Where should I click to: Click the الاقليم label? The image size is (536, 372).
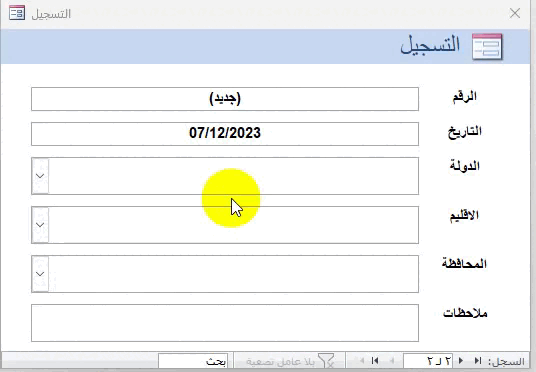click(x=464, y=215)
